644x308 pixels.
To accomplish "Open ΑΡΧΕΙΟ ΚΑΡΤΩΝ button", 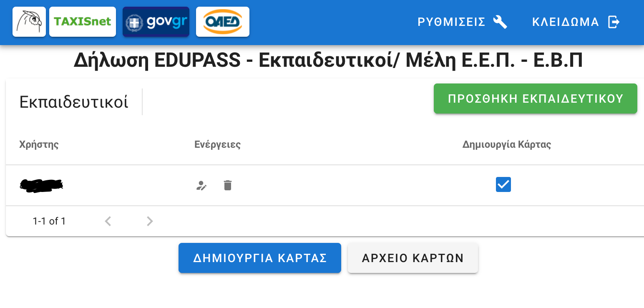I will click(x=413, y=258).
